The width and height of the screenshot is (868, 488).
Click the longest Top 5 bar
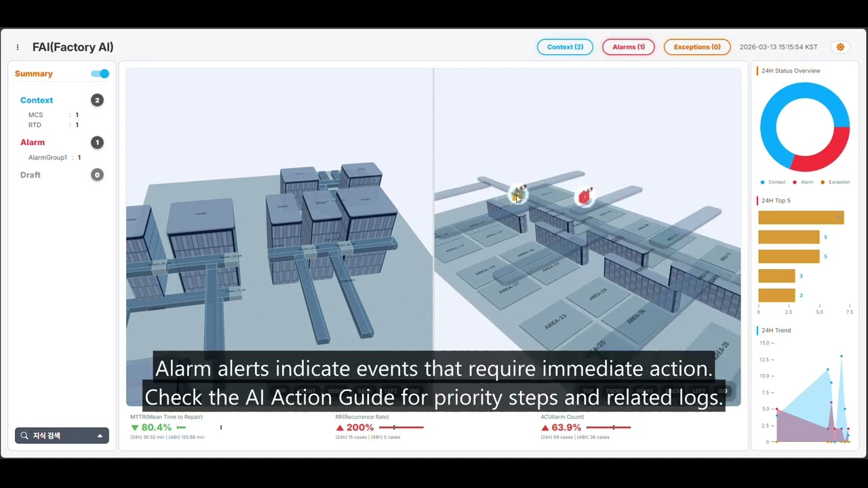tap(801, 218)
